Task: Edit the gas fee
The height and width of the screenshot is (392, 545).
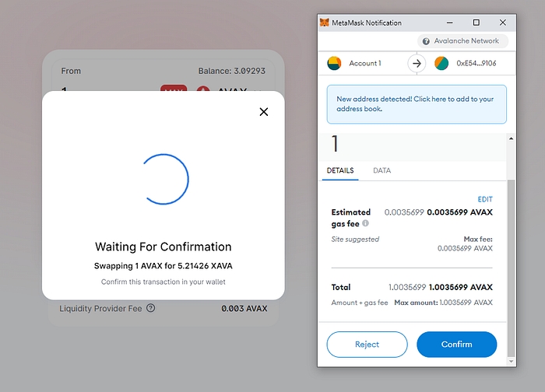Action: pyautogui.click(x=484, y=200)
